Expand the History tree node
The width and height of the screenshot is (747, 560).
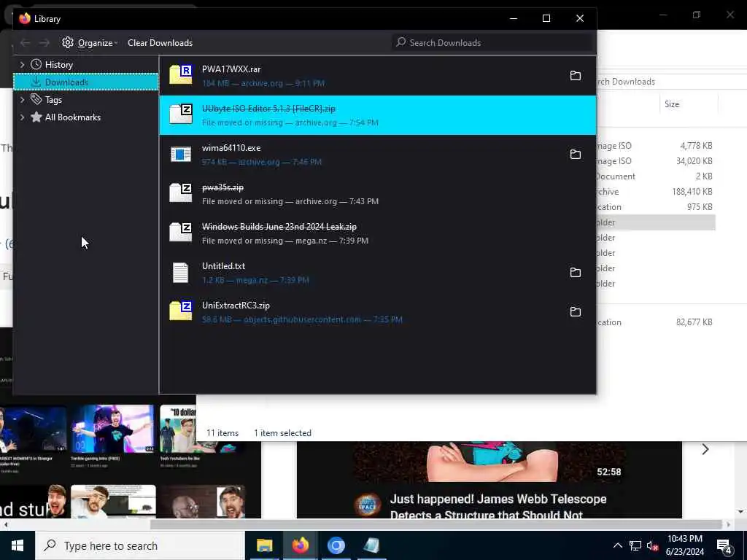[x=22, y=64]
